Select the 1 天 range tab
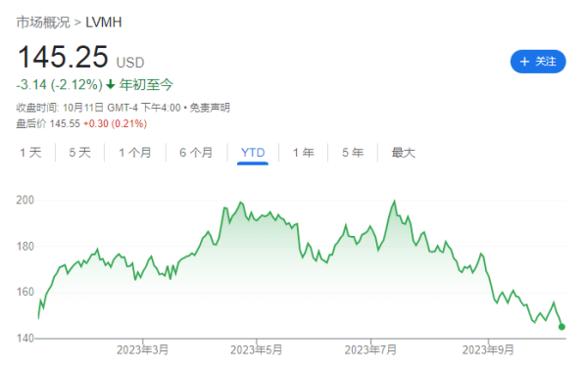Viewport: 588px width, 369px height. click(x=30, y=153)
